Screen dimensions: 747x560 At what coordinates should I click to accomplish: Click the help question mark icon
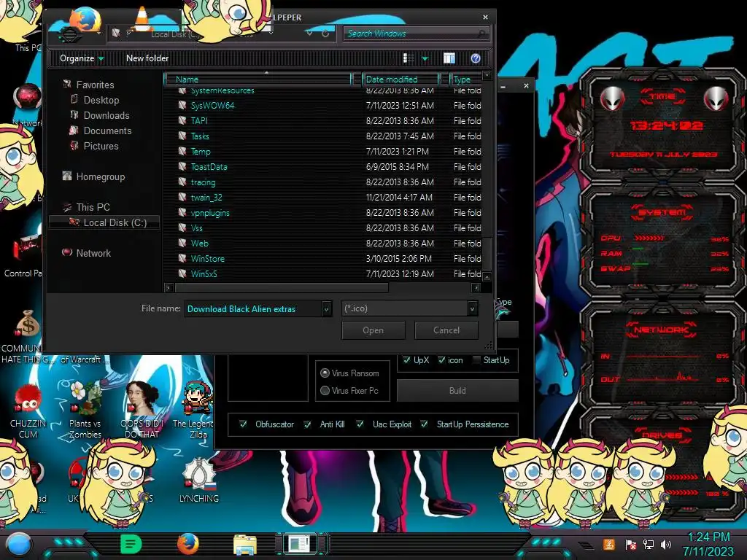click(475, 58)
